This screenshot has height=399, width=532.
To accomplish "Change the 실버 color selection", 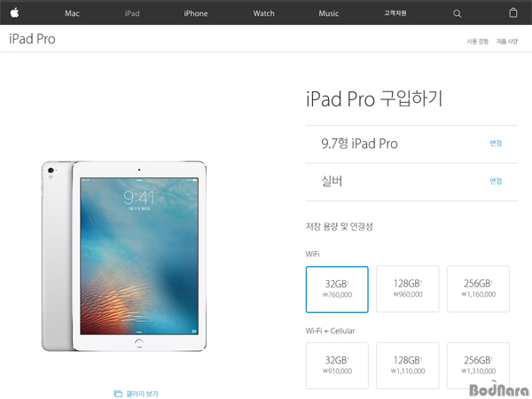I will [x=496, y=181].
